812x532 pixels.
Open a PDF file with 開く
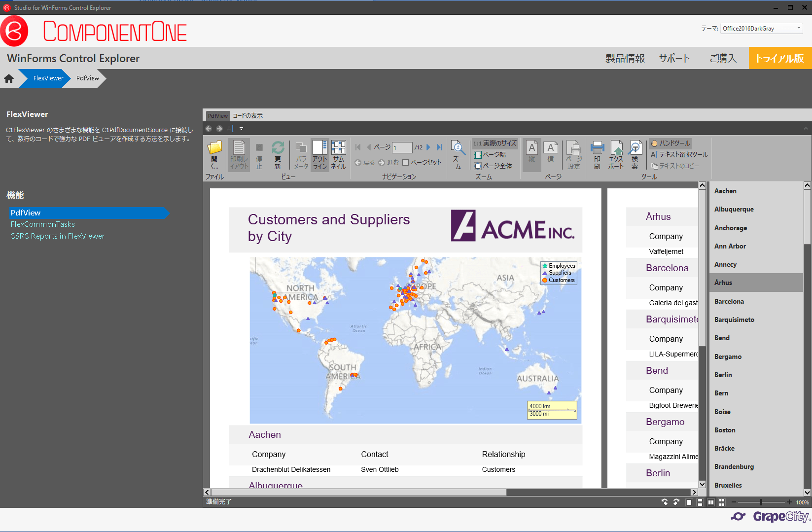click(214, 154)
